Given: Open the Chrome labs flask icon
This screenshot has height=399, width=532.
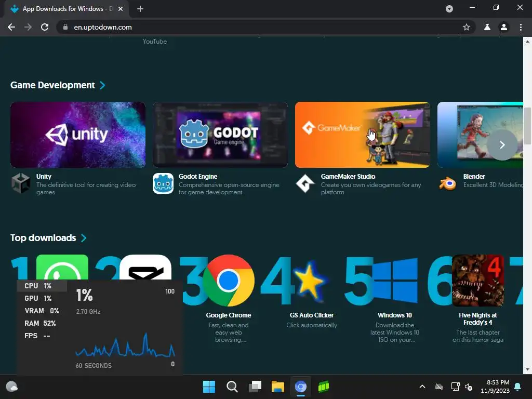Looking at the screenshot, I should [x=487, y=27].
